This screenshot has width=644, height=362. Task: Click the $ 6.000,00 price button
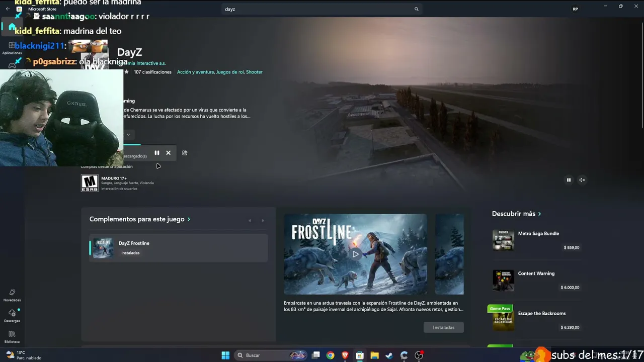click(570, 288)
